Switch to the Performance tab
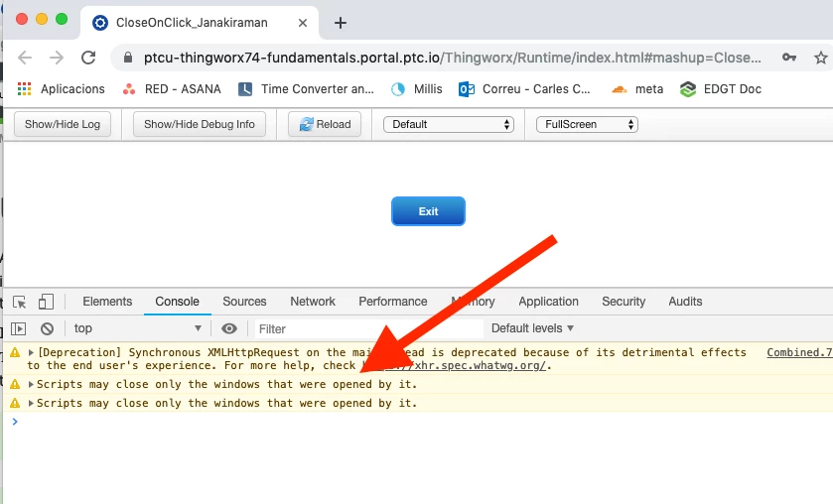Screen dimensions: 833x504 tap(392, 302)
